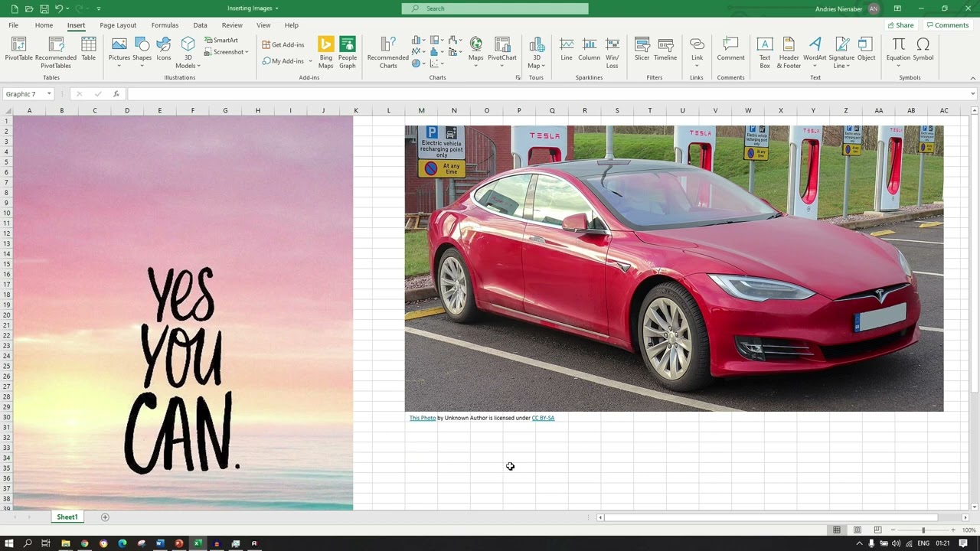Open the 3D Map tool
Image resolution: width=980 pixels, height=551 pixels.
point(536,47)
